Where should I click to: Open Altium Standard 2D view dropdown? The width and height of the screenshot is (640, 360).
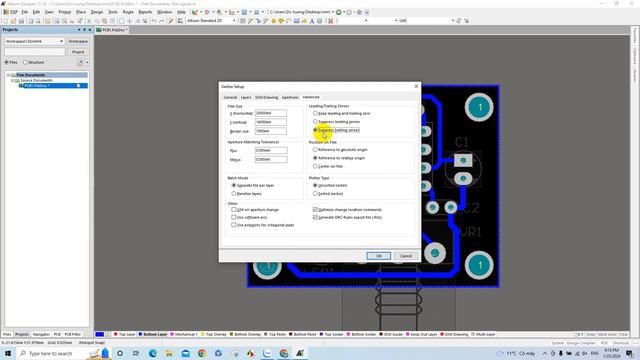click(234, 20)
